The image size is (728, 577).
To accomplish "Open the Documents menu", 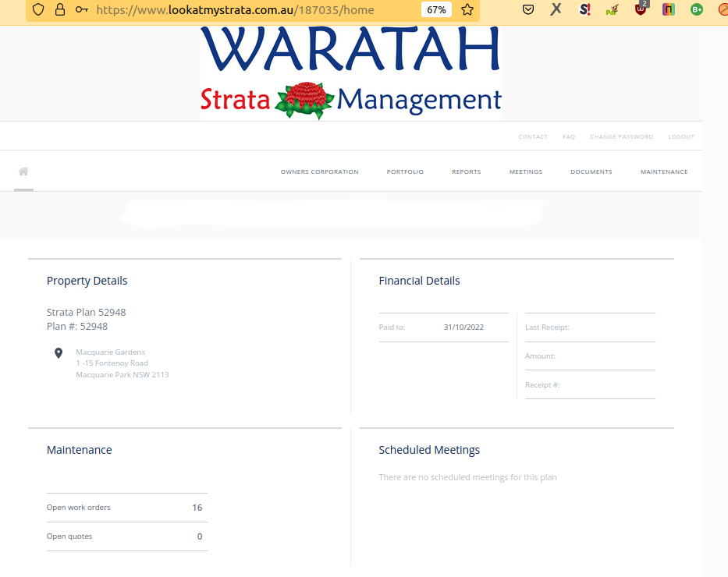I will (x=591, y=172).
